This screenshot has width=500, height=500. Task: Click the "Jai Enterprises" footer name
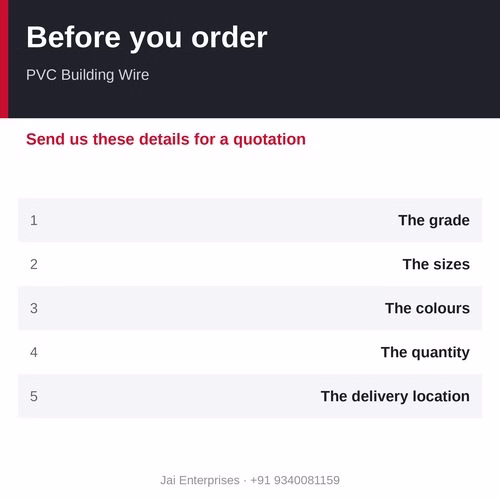coord(200,480)
